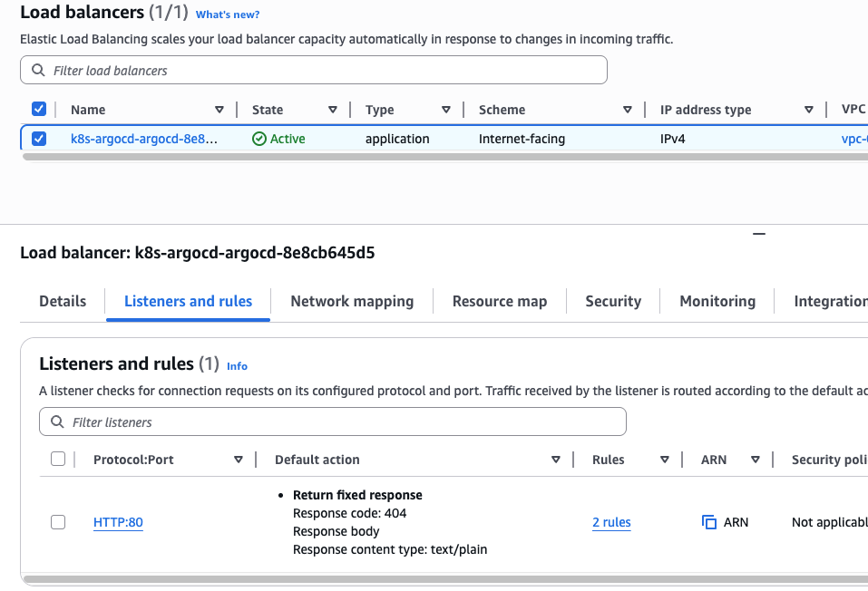The height and width of the screenshot is (591, 868).
Task: Switch to the Network mapping tab
Action: [352, 301]
